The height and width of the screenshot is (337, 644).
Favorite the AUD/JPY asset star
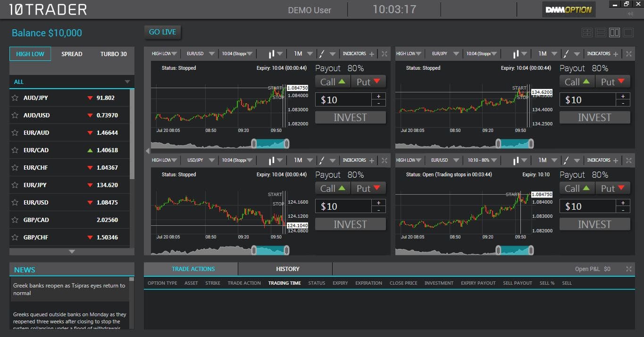15,98
